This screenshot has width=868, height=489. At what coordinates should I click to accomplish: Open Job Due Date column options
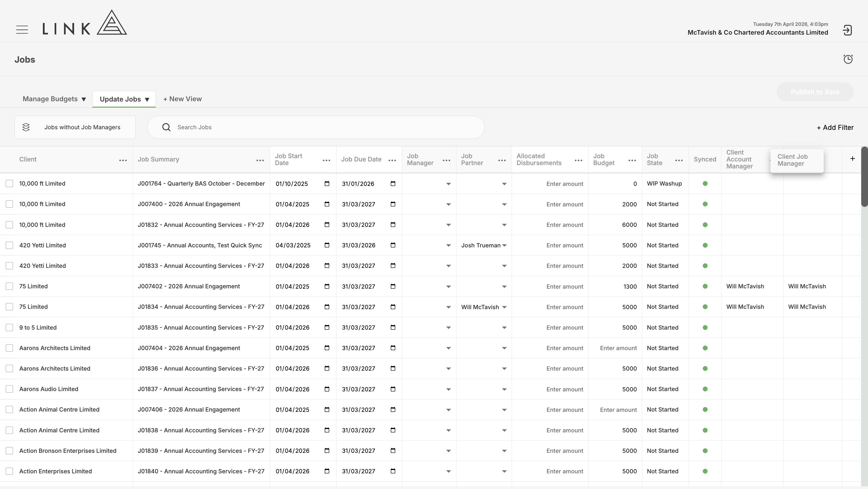tap(392, 160)
